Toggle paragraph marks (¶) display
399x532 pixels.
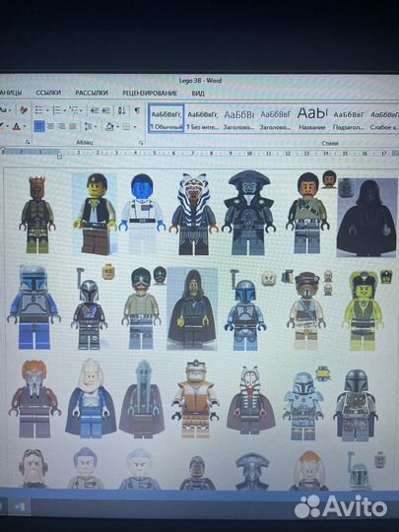(x=137, y=110)
